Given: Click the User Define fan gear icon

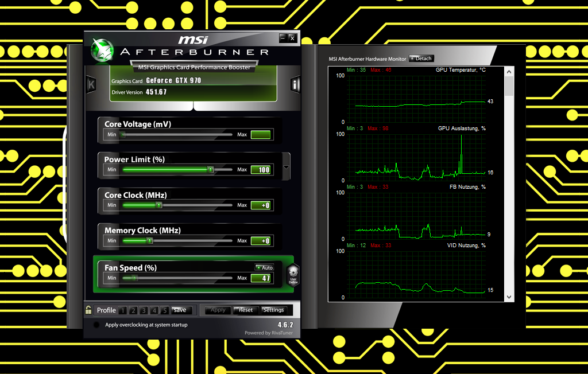Looking at the screenshot, I should (x=292, y=275).
